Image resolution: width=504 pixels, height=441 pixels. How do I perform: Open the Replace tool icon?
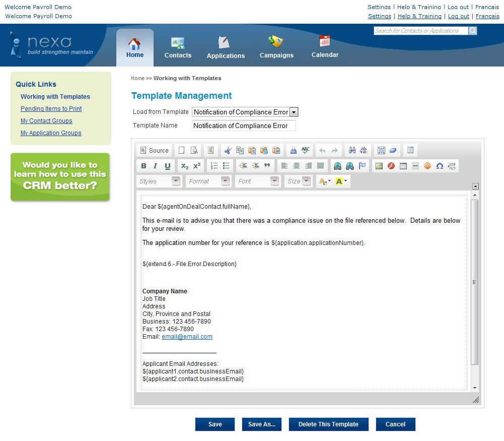[x=364, y=150]
